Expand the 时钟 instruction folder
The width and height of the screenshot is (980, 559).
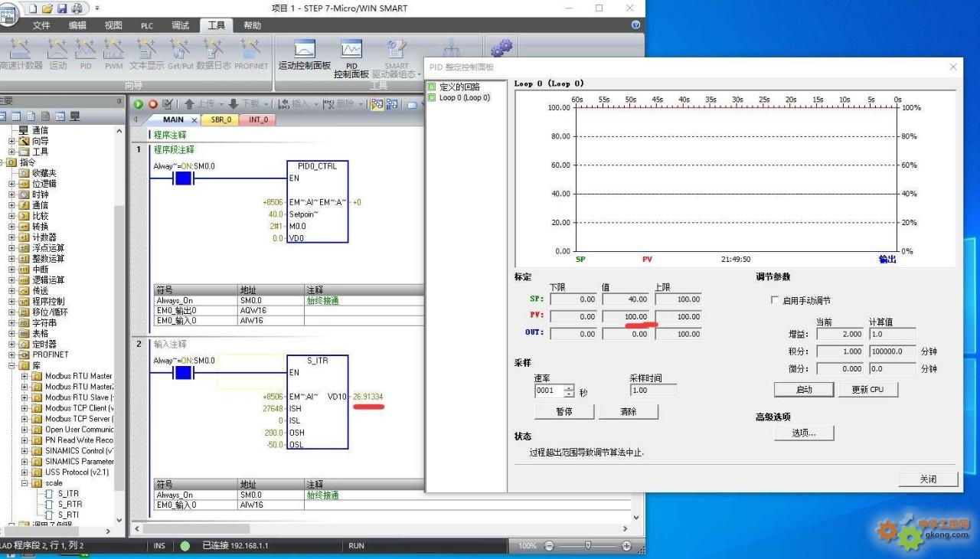[x=11, y=195]
